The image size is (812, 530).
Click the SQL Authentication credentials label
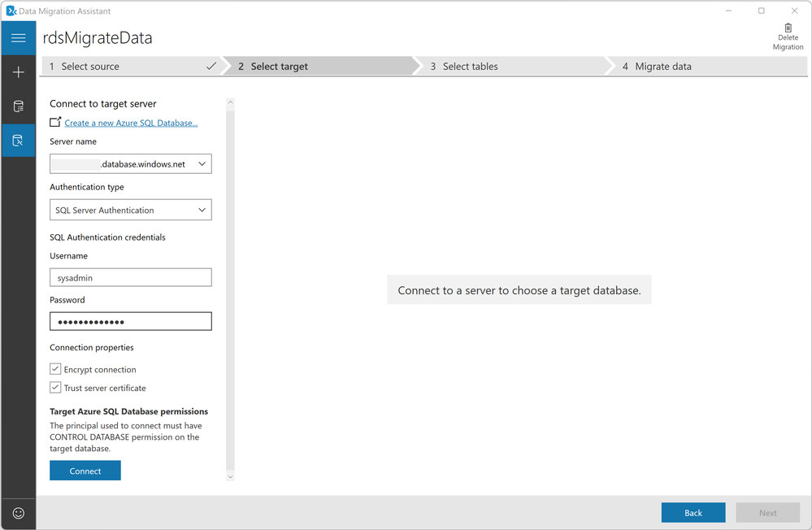[108, 237]
